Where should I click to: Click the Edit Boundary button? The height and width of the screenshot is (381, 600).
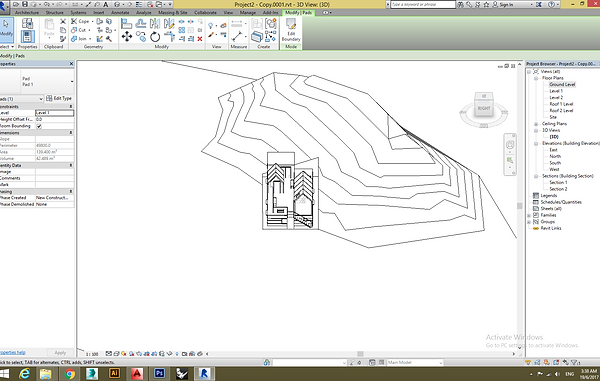[291, 30]
